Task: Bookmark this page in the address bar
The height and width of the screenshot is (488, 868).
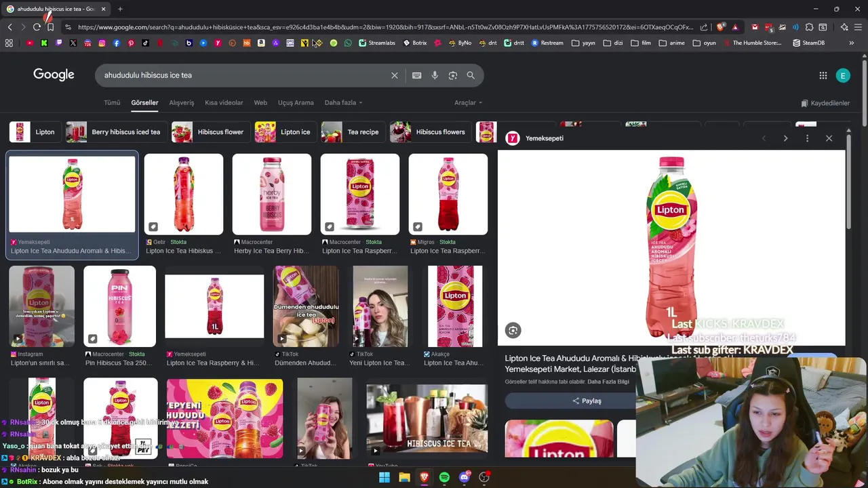Action: point(50,27)
